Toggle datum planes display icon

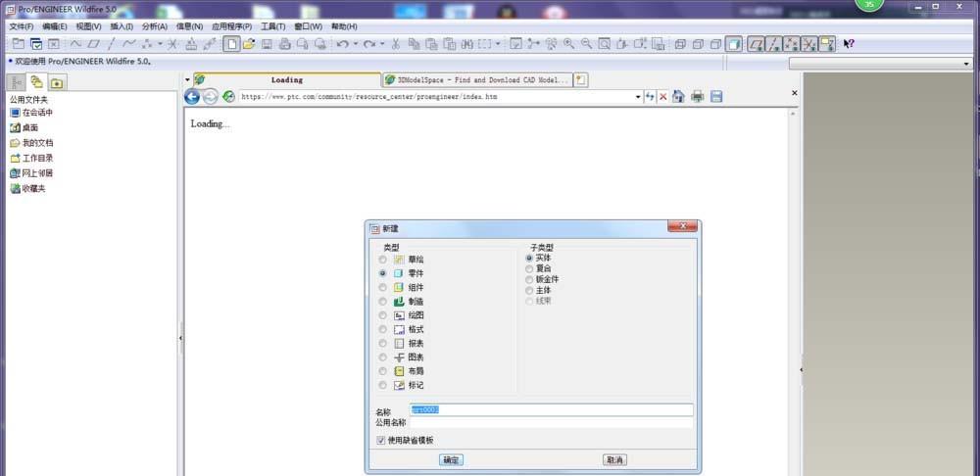757,44
